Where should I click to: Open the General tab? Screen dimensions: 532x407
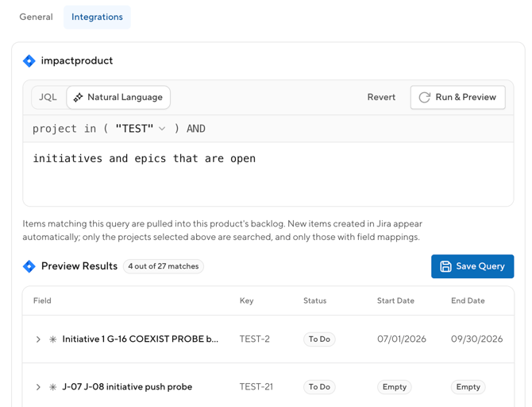click(36, 17)
